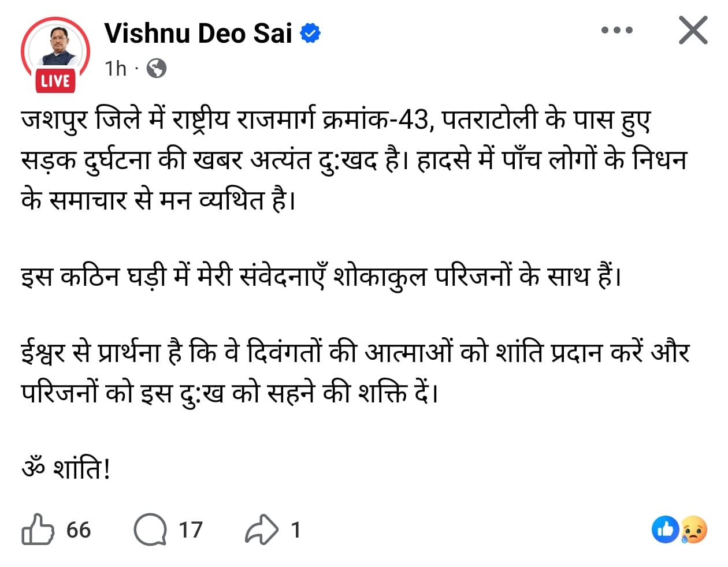Screen dimensions: 728x567
Task: Click the 1h post timestamp
Action: [116, 68]
